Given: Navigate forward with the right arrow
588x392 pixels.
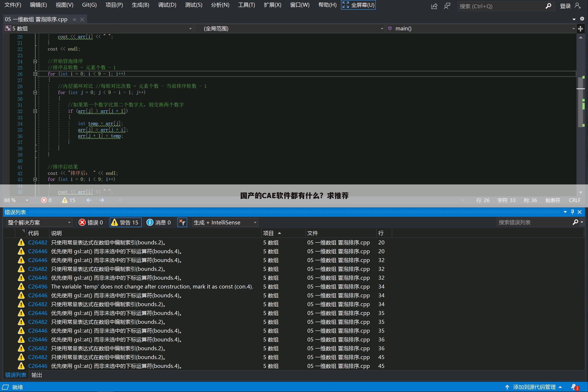Looking at the screenshot, I should (x=102, y=200).
